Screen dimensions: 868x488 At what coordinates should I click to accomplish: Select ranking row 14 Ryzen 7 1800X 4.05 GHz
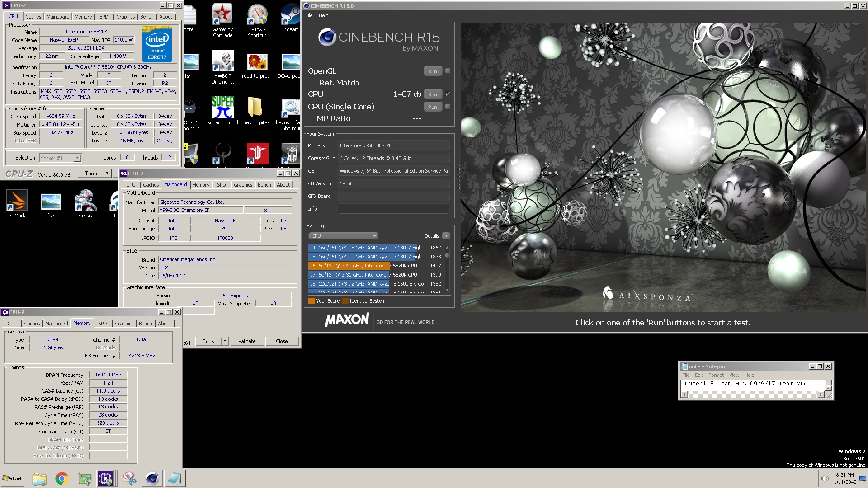(375, 248)
